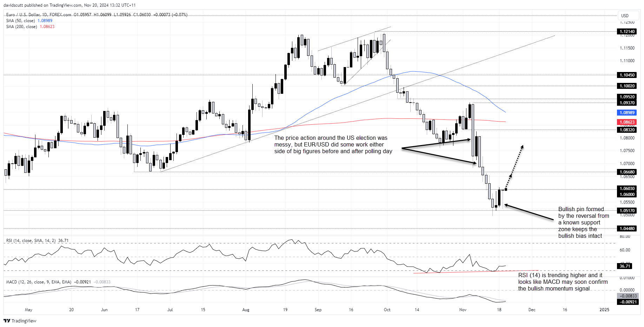Viewport: 644px width, 327px height.
Task: Click the 1.06000 price level label
Action: 627,195
